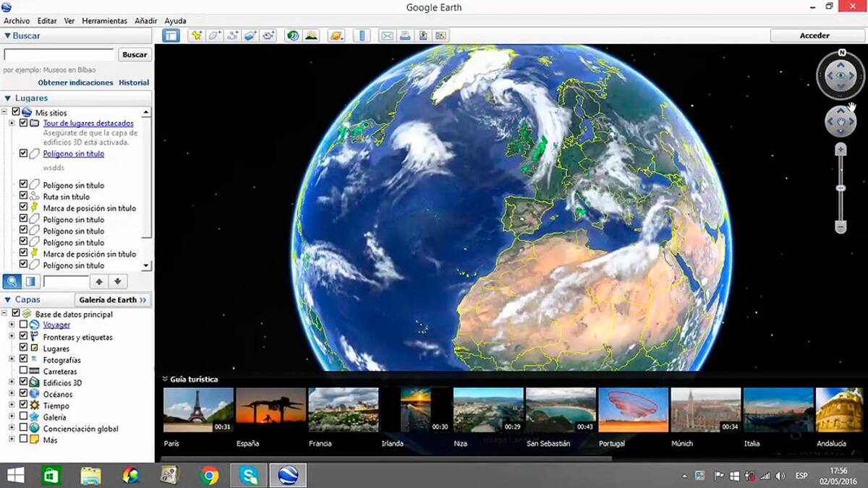Image resolution: width=868 pixels, height=488 pixels.
Task: Check the Galería layer checkbox
Action: pos(24,417)
